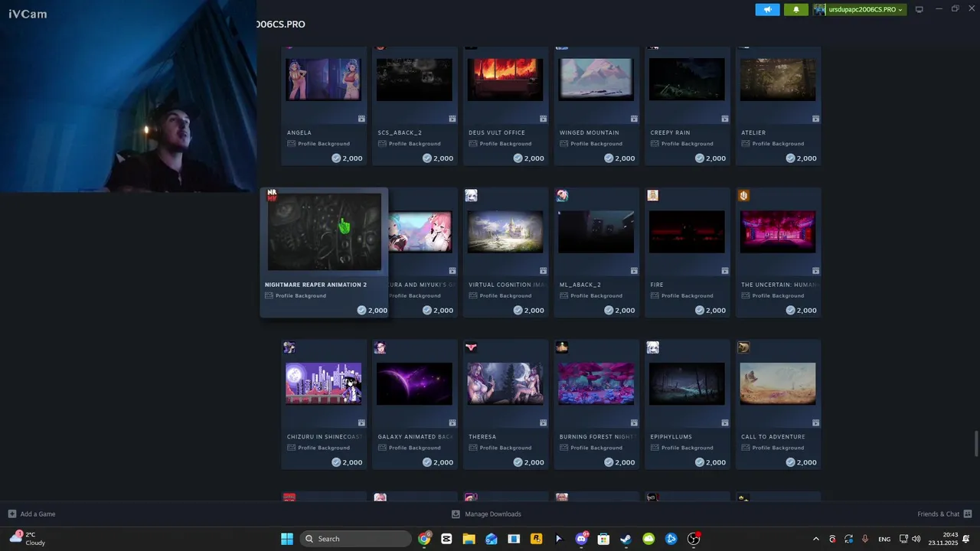This screenshot has height=551, width=980.
Task: Open the ML_ABACK_2 background thumbnail
Action: (596, 232)
